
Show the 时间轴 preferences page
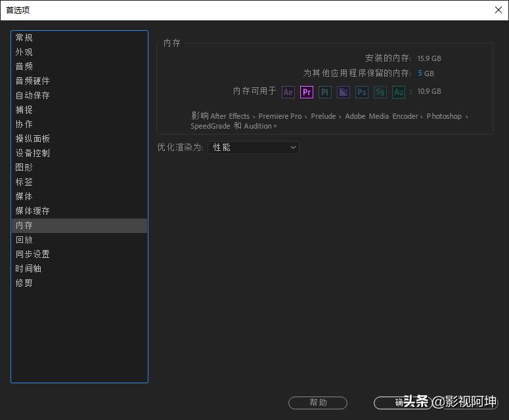coord(79,268)
